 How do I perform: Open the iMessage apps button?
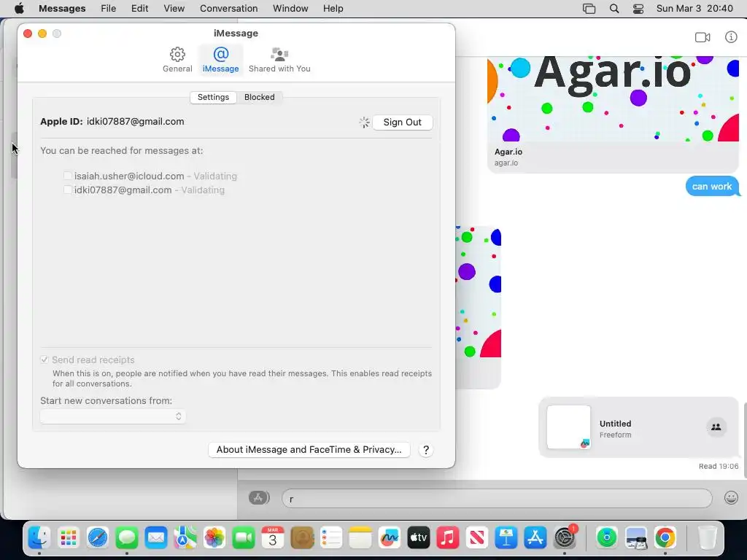click(259, 498)
